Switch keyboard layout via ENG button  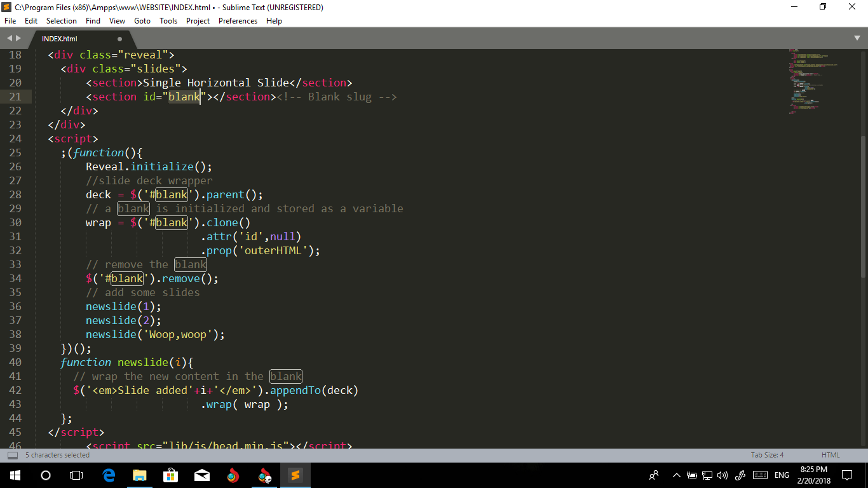(x=782, y=475)
